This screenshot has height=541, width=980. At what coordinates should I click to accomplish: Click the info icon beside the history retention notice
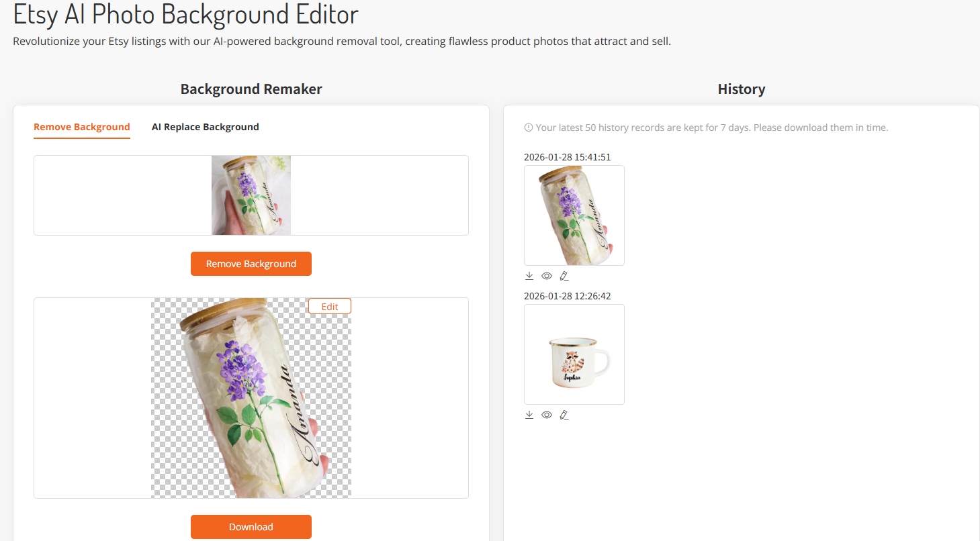529,127
